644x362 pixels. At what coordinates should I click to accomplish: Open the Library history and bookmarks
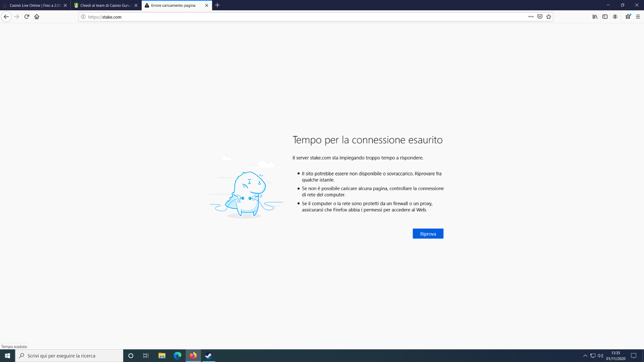click(x=595, y=17)
